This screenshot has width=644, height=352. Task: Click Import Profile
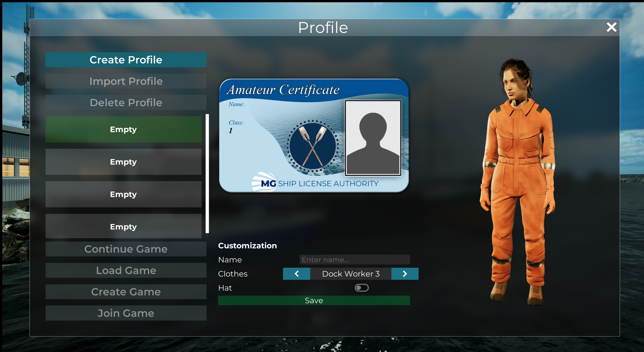[x=126, y=81]
